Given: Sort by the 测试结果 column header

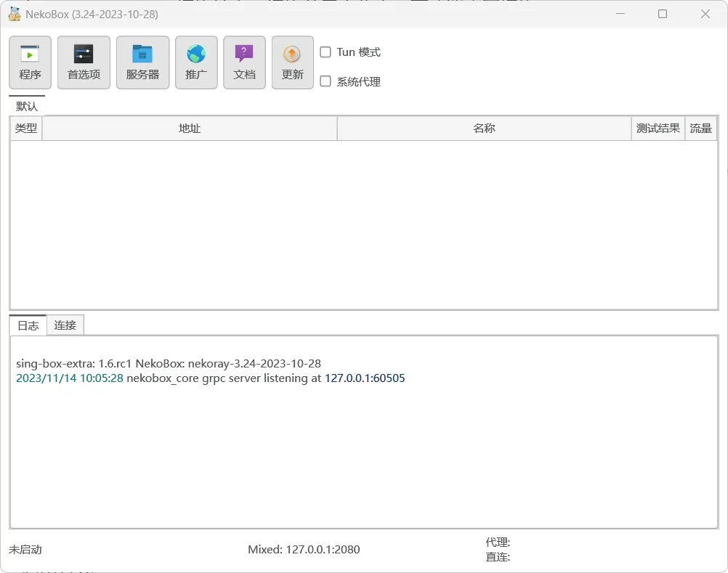Looking at the screenshot, I should (658, 129).
